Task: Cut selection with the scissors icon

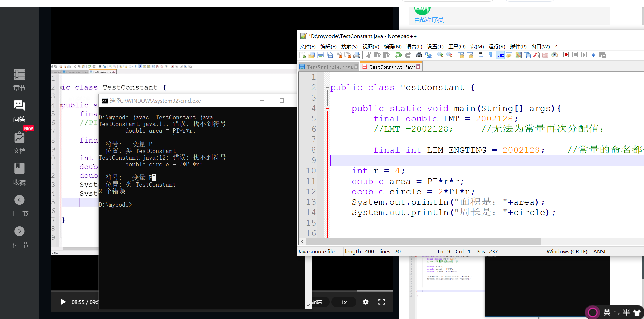Action: pos(368,55)
